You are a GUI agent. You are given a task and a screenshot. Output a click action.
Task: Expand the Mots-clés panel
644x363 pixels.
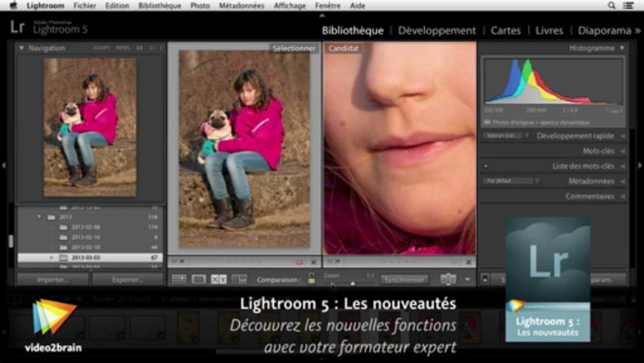[x=623, y=151]
